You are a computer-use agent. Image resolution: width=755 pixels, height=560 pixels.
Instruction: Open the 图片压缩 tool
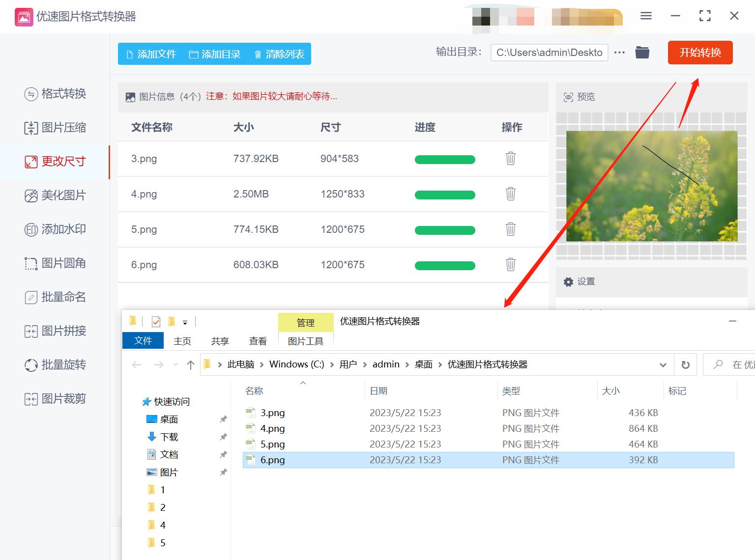click(56, 128)
